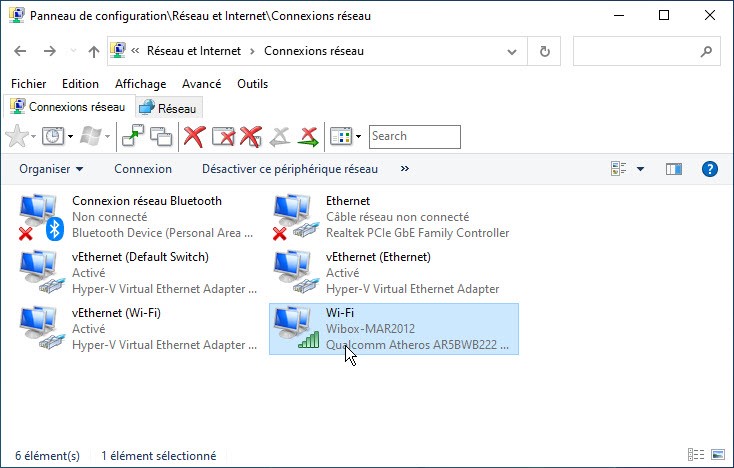Select Connexion réseau Bluetooth adapter
This screenshot has height=468, width=734.
(x=138, y=217)
